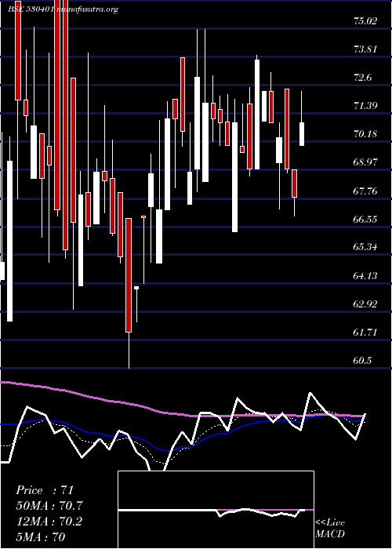
Task: Click the '5MA : 70' readout
Action: 41,536
